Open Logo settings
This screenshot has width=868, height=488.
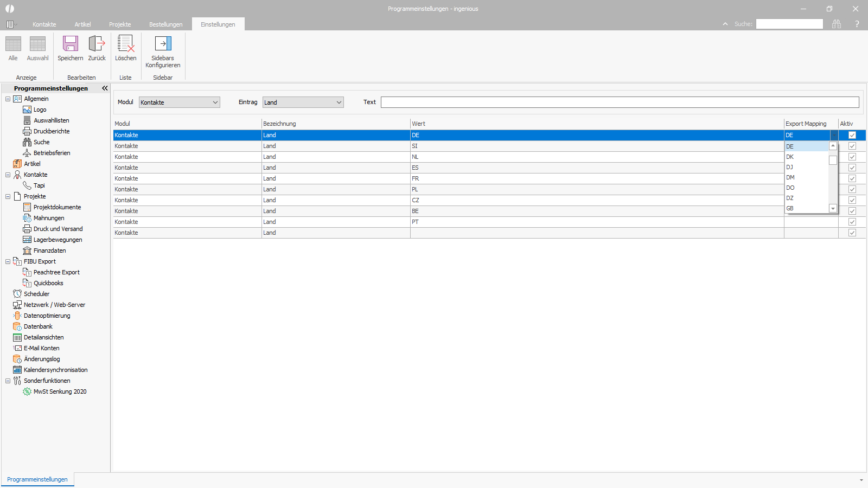pos(40,110)
